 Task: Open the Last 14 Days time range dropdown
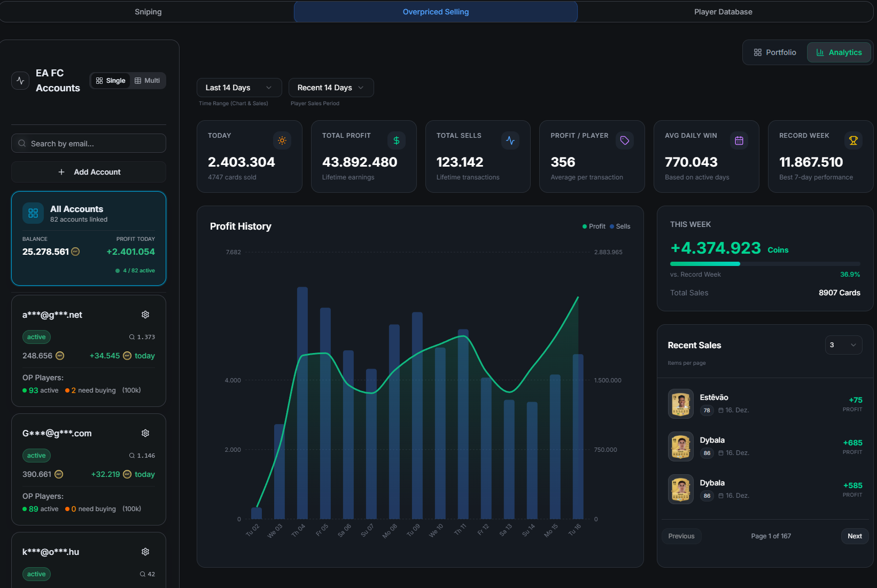[x=238, y=88]
